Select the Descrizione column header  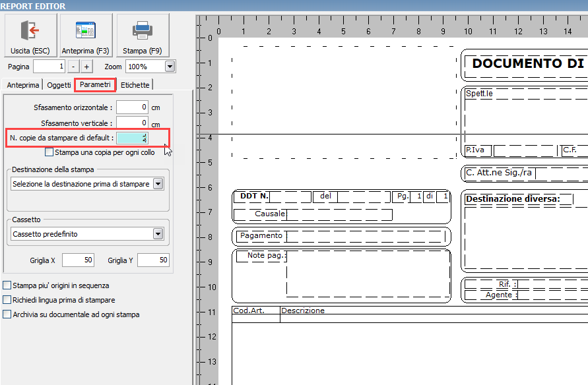tap(303, 311)
